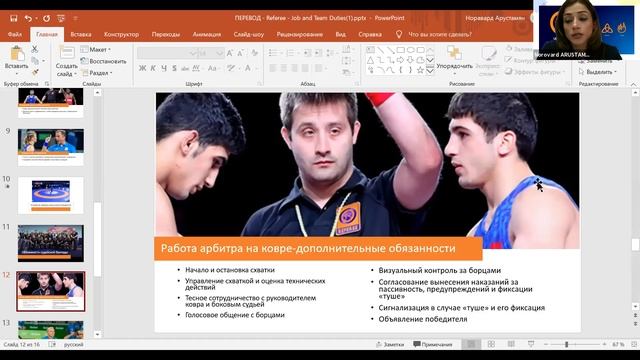This screenshot has height=360, width=640.
Task: Switch to the Insert (Вставка) tab
Action: [81, 34]
